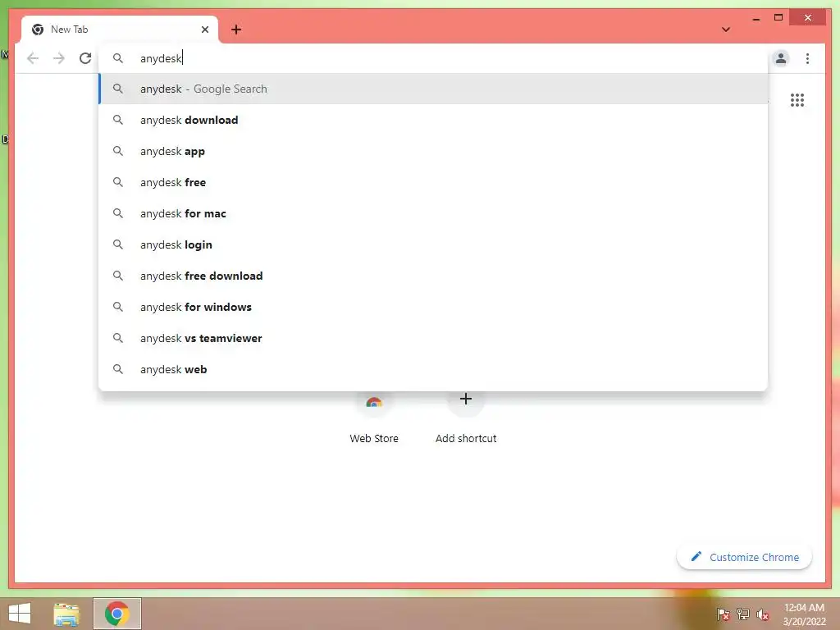Open the Web Store shortcut

(374, 418)
